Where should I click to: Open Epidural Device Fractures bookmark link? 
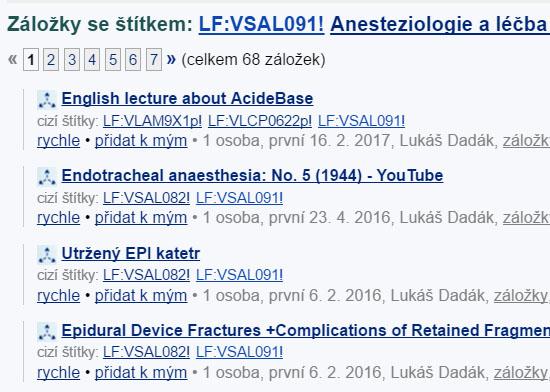[x=306, y=330]
